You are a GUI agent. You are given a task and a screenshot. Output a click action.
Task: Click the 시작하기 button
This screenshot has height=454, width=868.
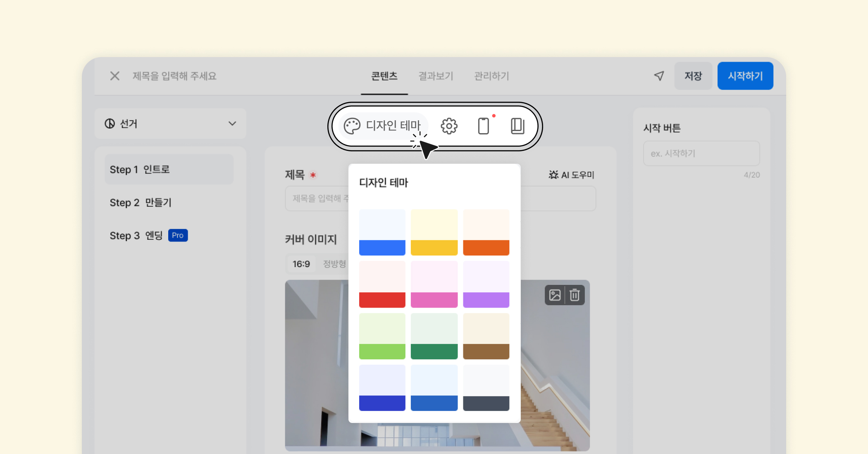[x=745, y=76]
